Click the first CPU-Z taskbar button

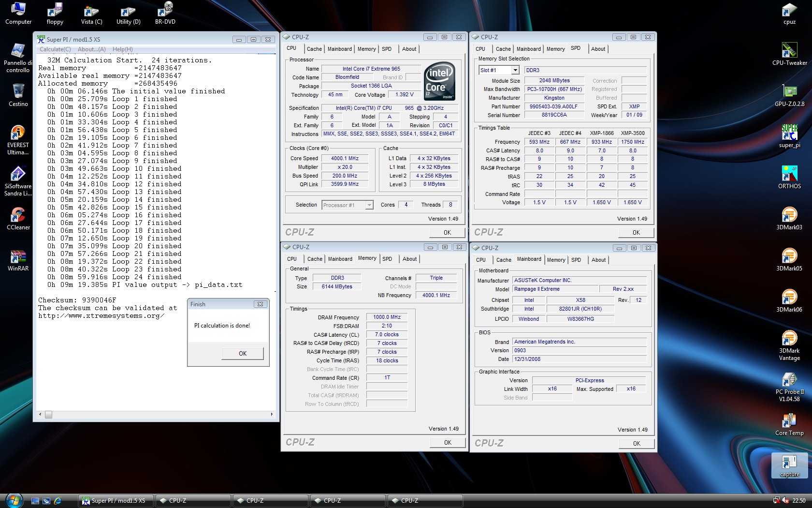point(193,501)
